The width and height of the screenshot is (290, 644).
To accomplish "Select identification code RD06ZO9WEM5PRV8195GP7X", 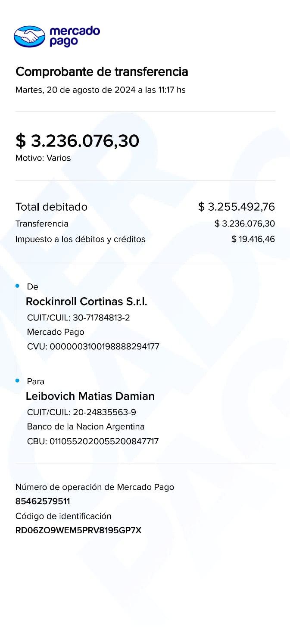I will (78, 530).
